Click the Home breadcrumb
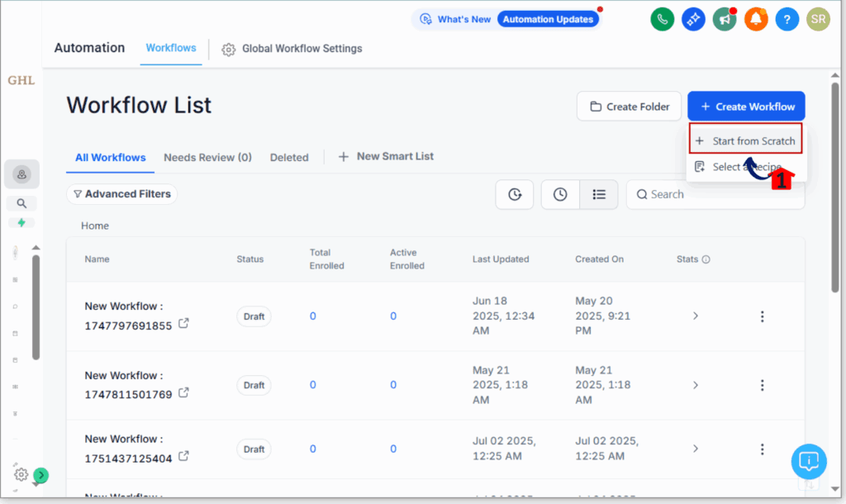This screenshot has width=846, height=504. (x=95, y=226)
